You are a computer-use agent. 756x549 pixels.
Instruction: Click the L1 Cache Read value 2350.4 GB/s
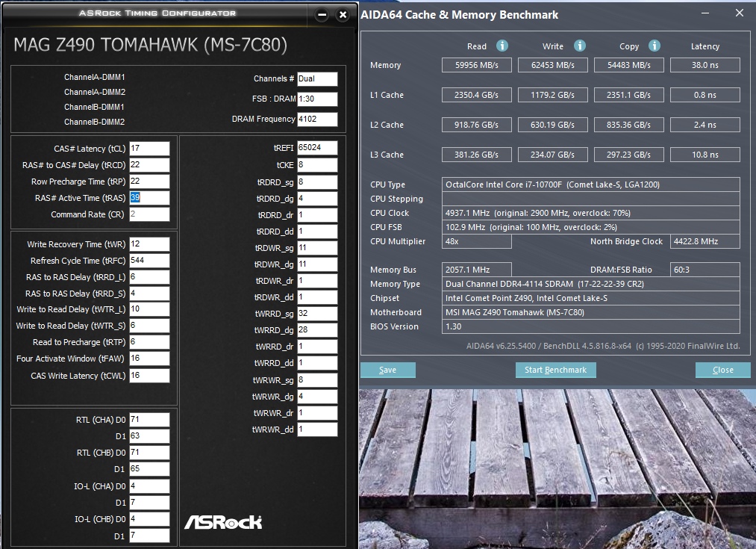tap(476, 95)
